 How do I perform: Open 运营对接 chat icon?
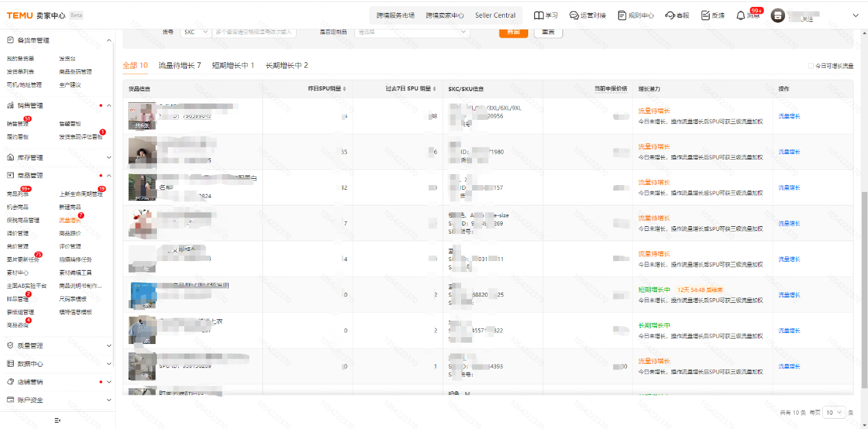(x=574, y=15)
